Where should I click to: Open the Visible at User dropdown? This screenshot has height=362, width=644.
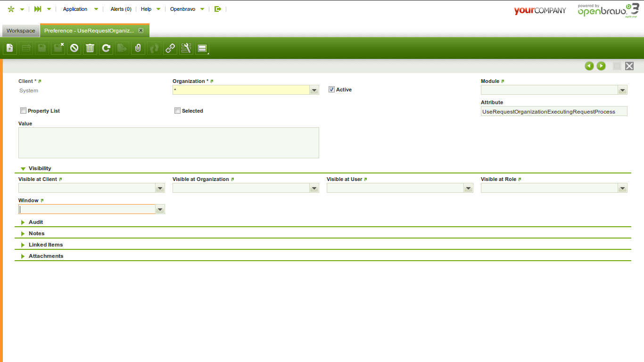point(468,188)
